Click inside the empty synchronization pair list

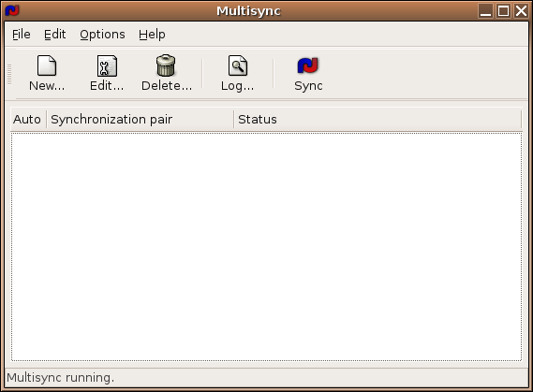266,247
